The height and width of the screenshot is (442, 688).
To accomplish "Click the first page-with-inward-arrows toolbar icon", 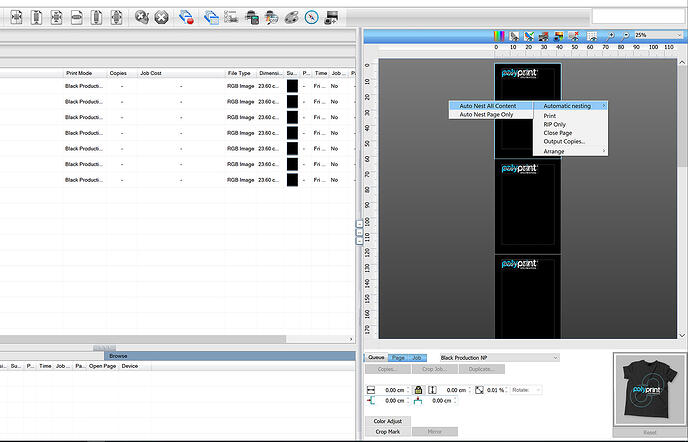I will click(x=16, y=18).
